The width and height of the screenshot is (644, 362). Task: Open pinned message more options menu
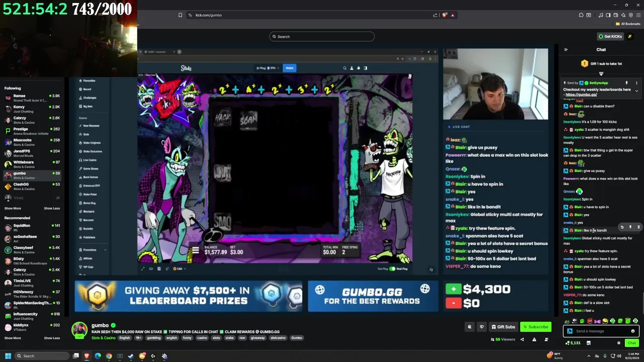[x=636, y=83]
